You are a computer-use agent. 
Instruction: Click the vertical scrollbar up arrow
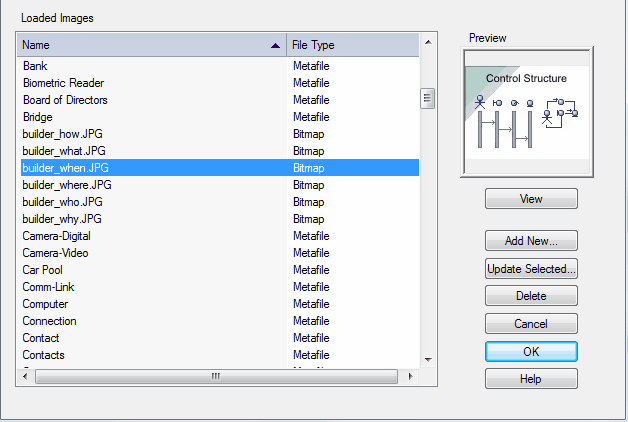click(428, 42)
